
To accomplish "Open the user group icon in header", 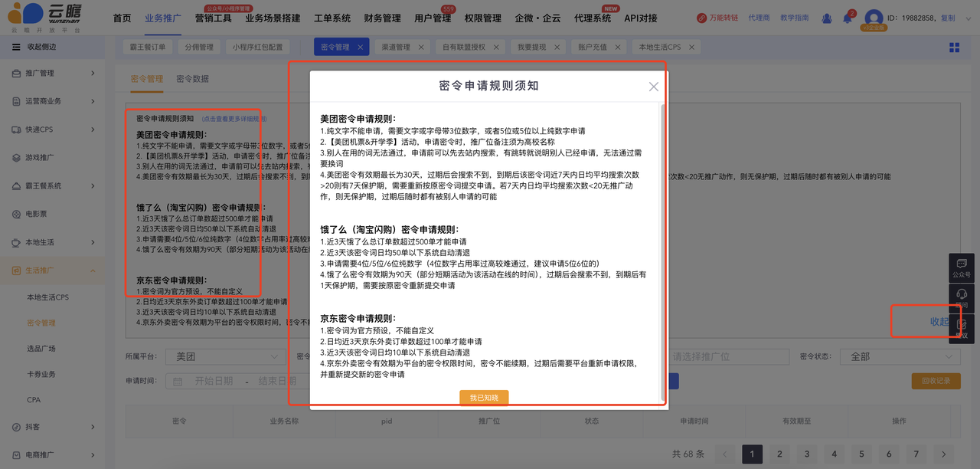I will [826, 18].
